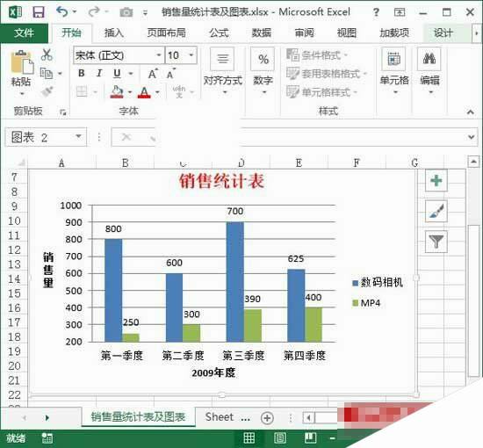Open the 审阅 Review tab
The width and height of the screenshot is (483, 448).
point(305,33)
